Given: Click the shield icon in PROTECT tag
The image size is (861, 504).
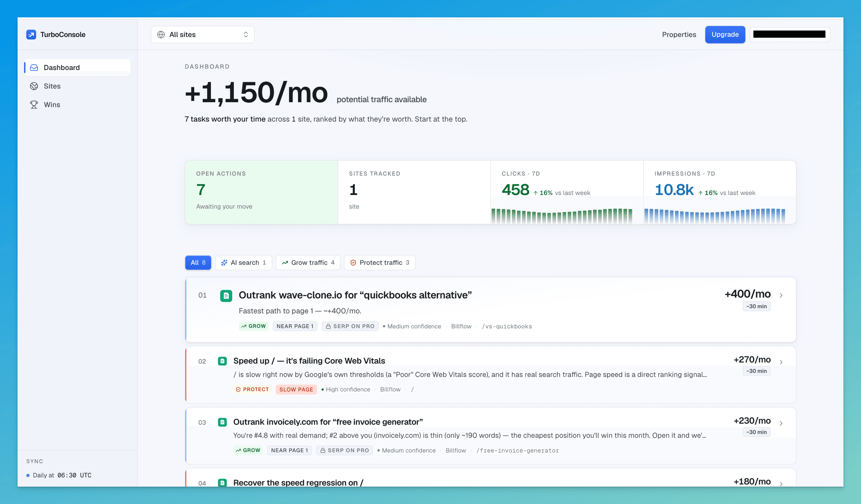Looking at the screenshot, I should 238,389.
